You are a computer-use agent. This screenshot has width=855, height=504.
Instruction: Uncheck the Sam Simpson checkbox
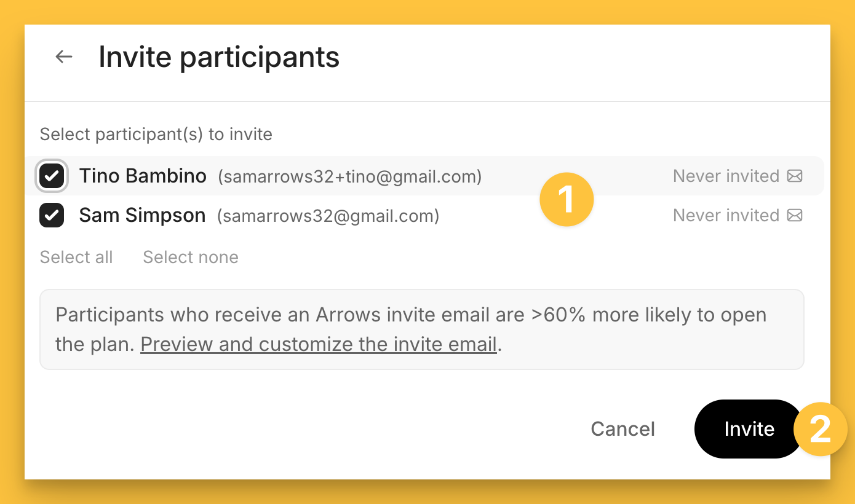click(52, 216)
